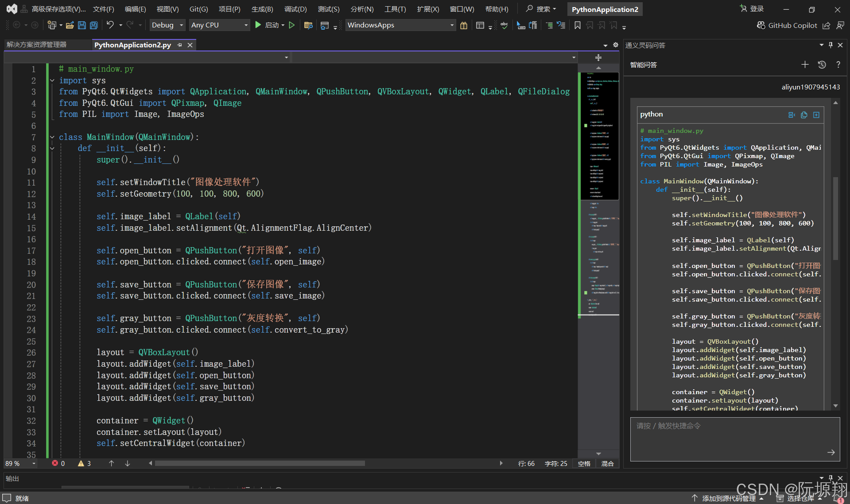This screenshot has width=850, height=504.
Task: Click the error count indicator showing 0
Action: pos(58,463)
